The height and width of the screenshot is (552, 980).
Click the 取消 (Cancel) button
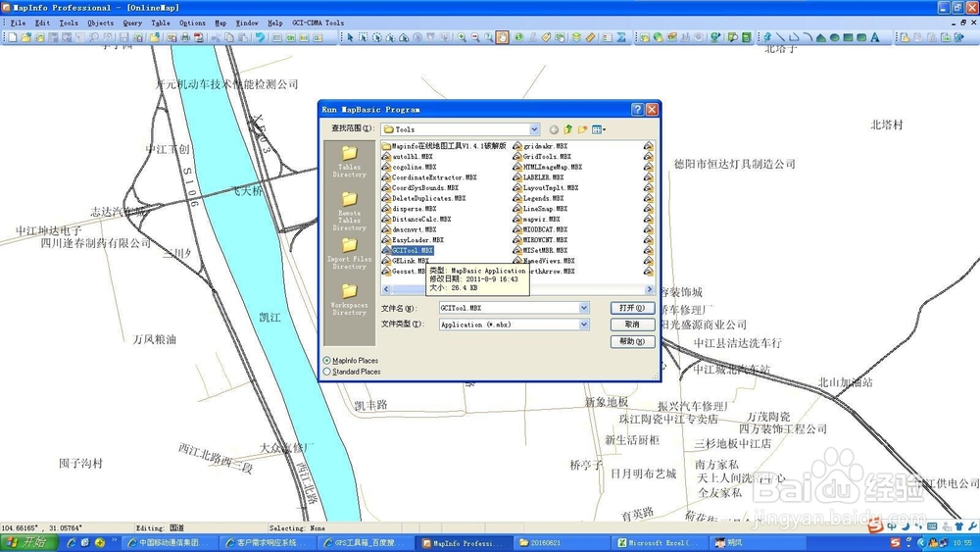coord(632,325)
